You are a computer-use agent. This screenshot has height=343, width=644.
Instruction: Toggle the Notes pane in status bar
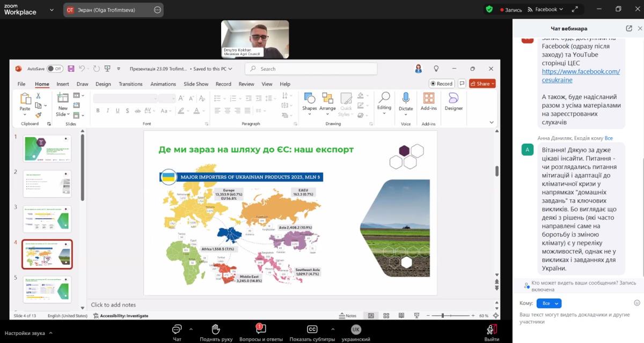point(348,316)
